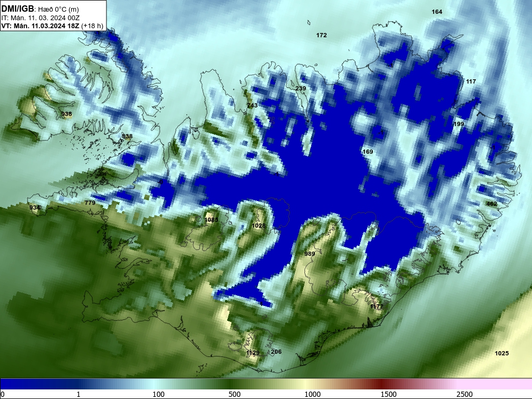532x399 pixels.
Task: Click map value 938
Action: [66, 114]
